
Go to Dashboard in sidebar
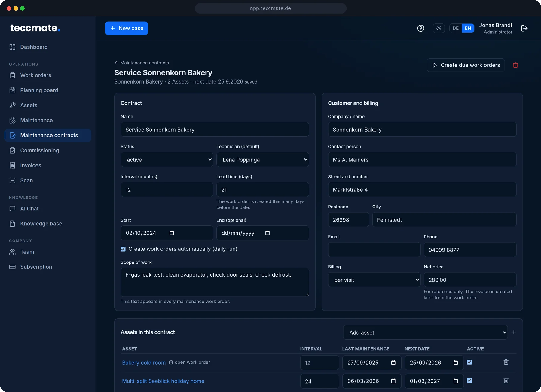48,47
